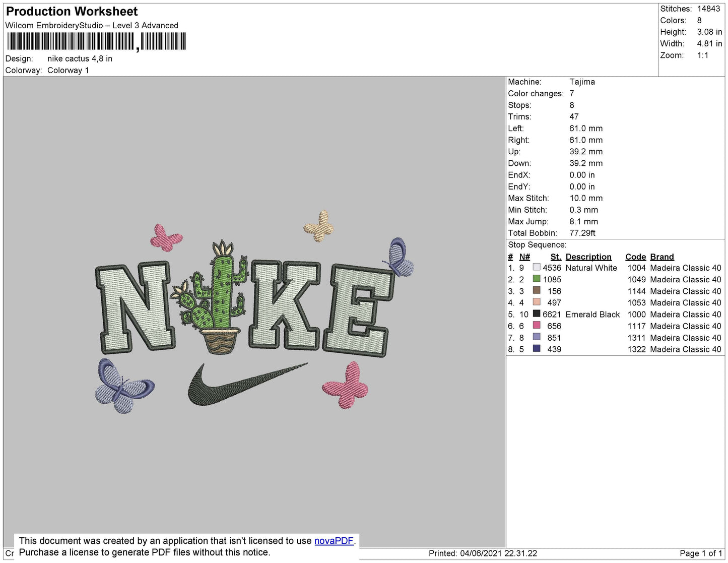Image resolution: width=728 pixels, height=563 pixels.
Task: Click the EndX value 0.00 in
Action: pos(582,175)
